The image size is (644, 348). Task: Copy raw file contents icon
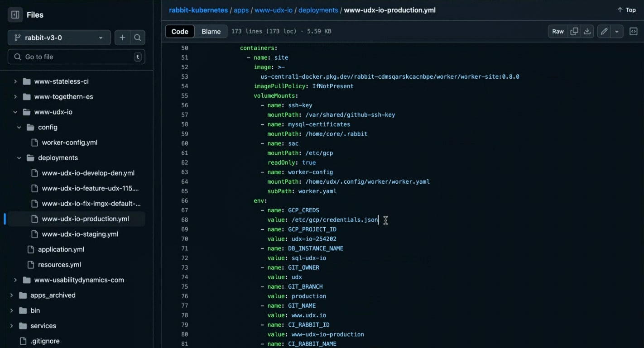coord(574,31)
